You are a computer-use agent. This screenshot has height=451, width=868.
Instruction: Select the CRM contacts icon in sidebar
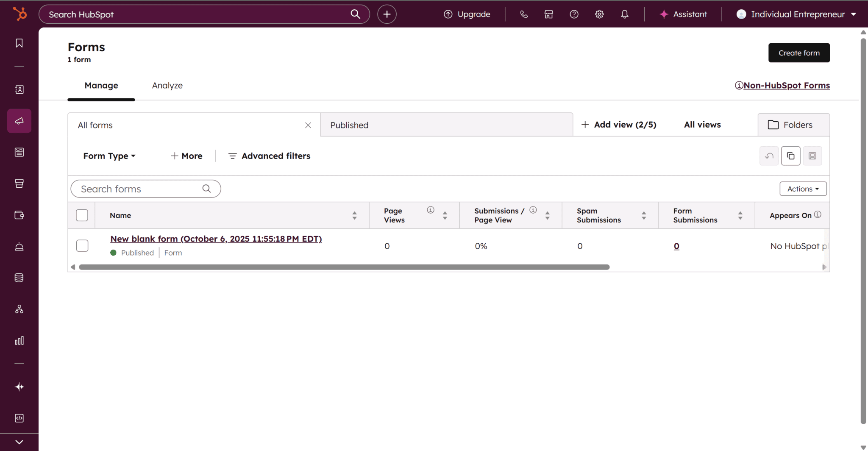click(x=19, y=89)
